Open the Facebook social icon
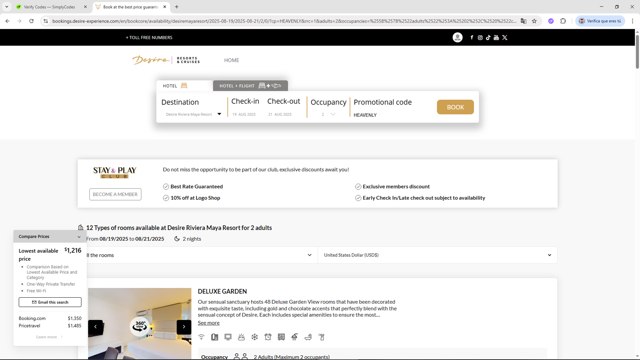The width and height of the screenshot is (640, 360). (472, 38)
